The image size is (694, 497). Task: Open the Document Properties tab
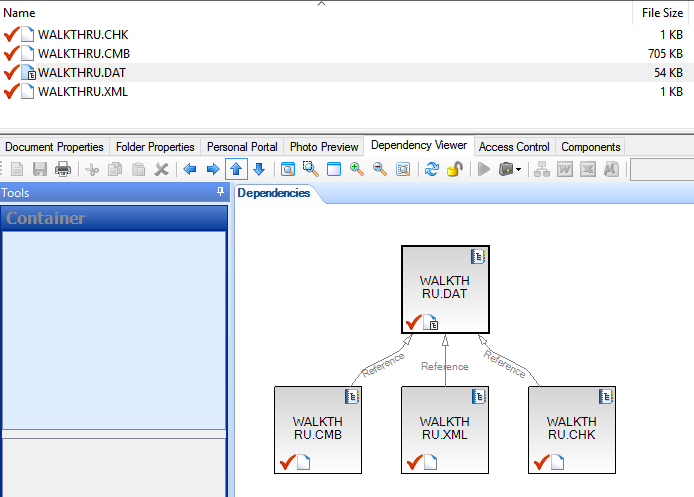[x=55, y=147]
